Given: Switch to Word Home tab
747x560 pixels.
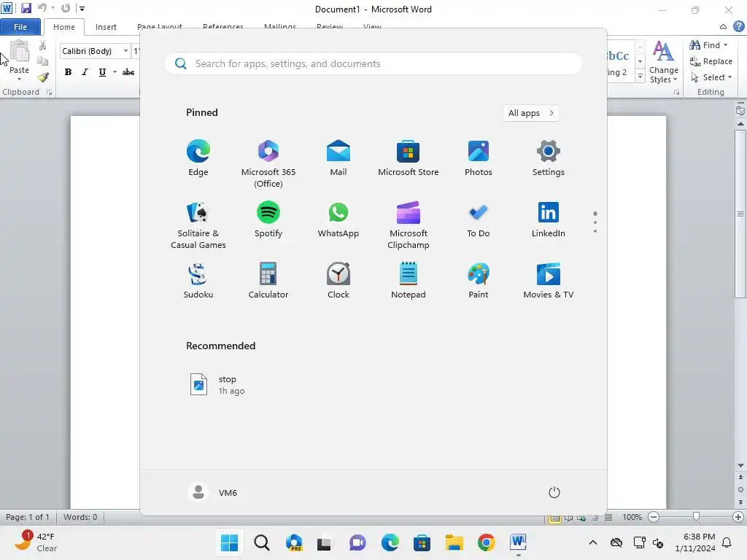Looking at the screenshot, I should (x=64, y=27).
